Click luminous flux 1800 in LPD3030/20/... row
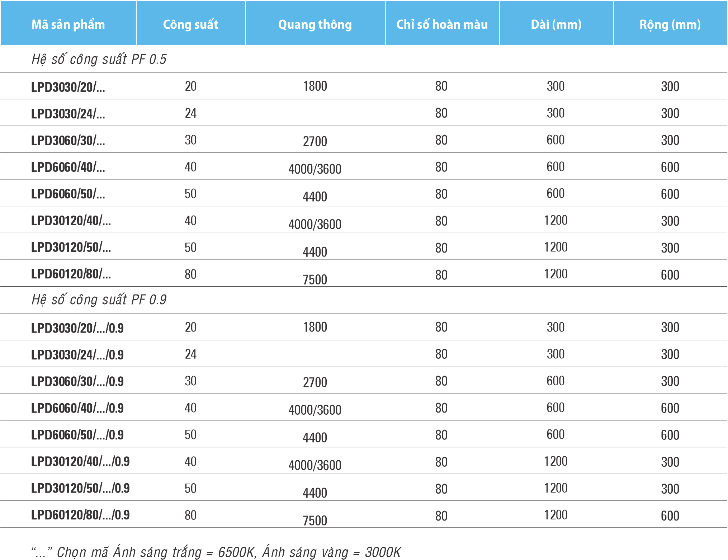The height and width of the screenshot is (560, 728). click(315, 86)
